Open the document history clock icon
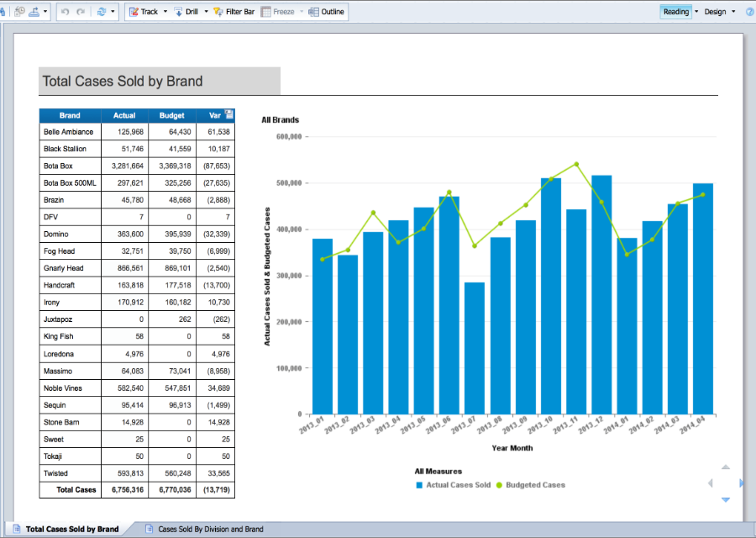The height and width of the screenshot is (538, 756). [x=20, y=11]
